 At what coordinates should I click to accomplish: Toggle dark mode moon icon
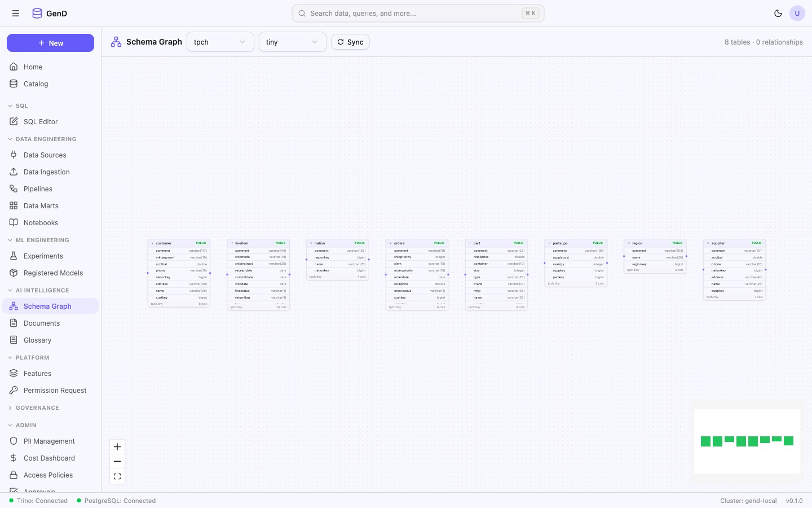[778, 14]
